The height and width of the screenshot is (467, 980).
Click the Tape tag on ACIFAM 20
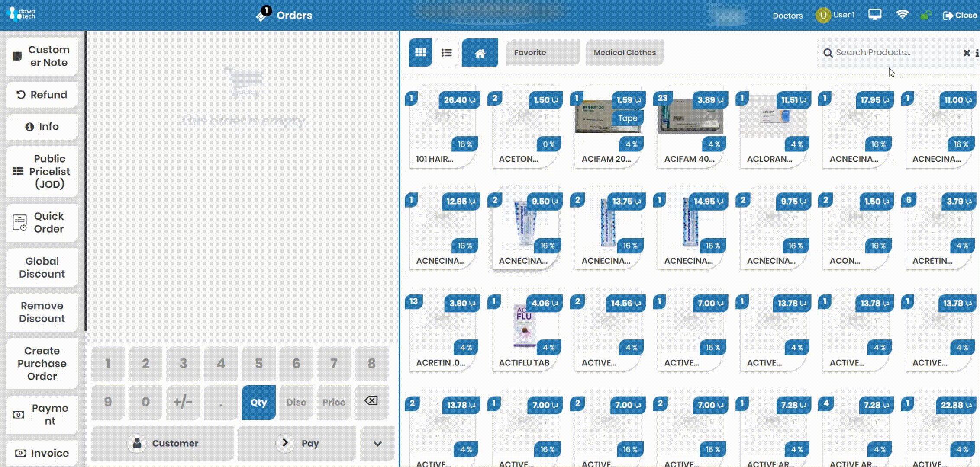pyautogui.click(x=627, y=118)
